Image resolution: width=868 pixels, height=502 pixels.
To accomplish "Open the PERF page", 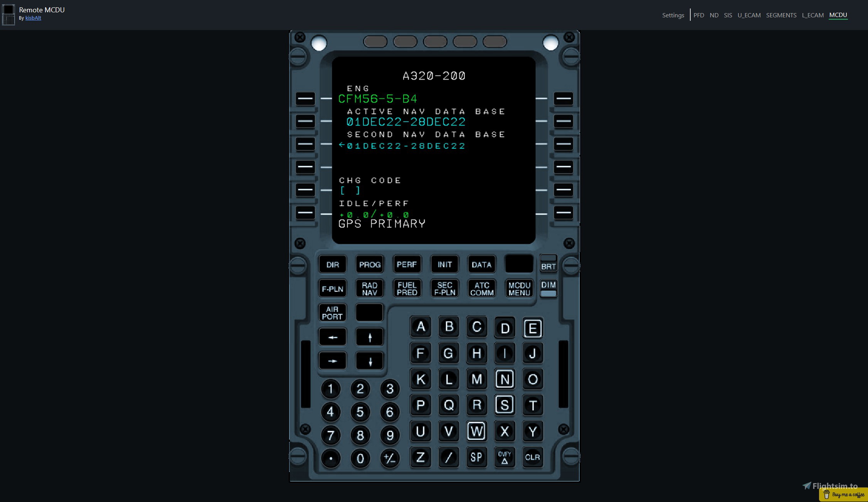I will 407,264.
